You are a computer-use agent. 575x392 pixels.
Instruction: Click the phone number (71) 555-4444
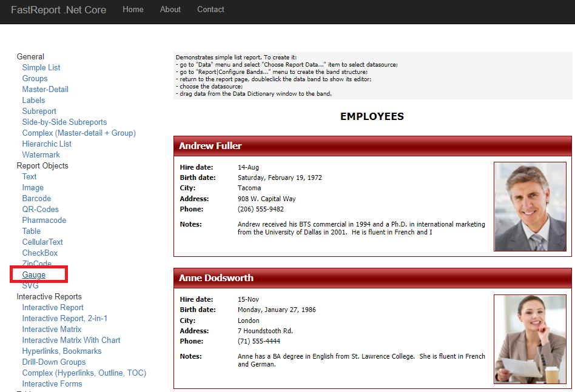coord(259,341)
